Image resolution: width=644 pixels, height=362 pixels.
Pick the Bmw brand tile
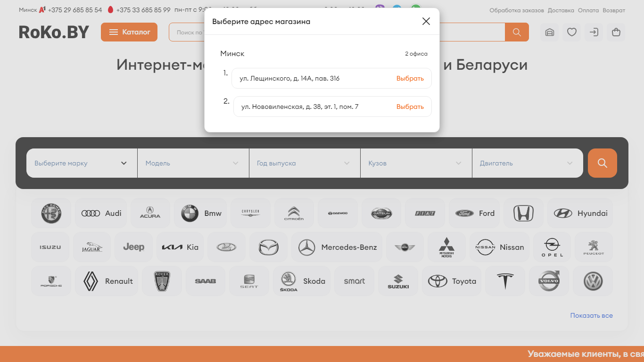coord(201,213)
